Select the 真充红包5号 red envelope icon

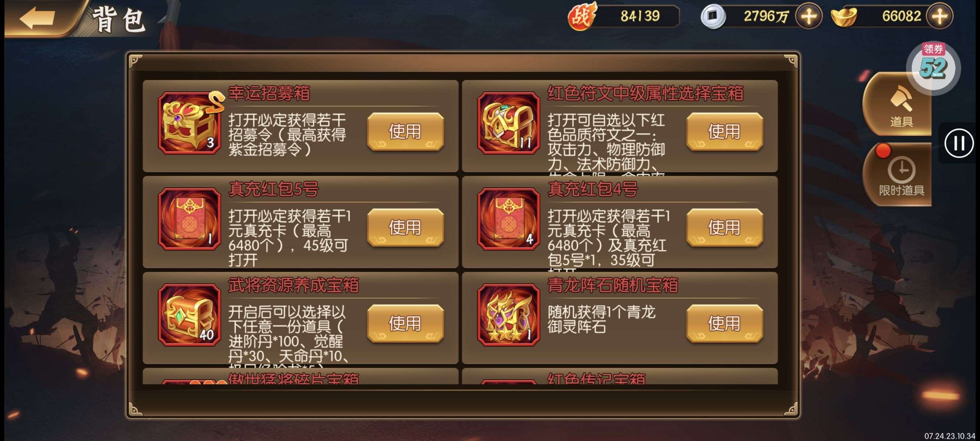pyautogui.click(x=189, y=219)
